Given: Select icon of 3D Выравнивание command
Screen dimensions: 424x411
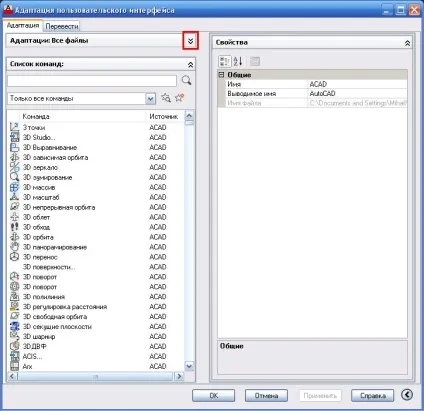Looking at the screenshot, I should (14, 147).
